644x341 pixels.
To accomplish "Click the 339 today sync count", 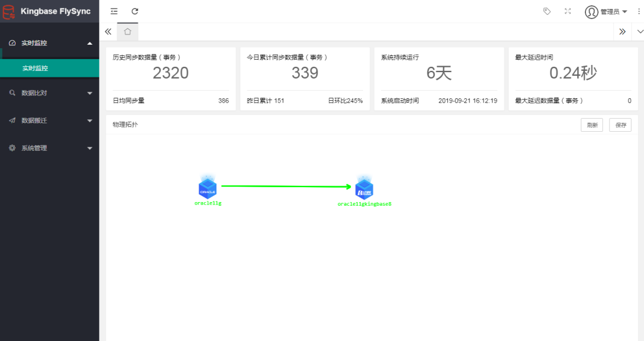I will tap(305, 73).
